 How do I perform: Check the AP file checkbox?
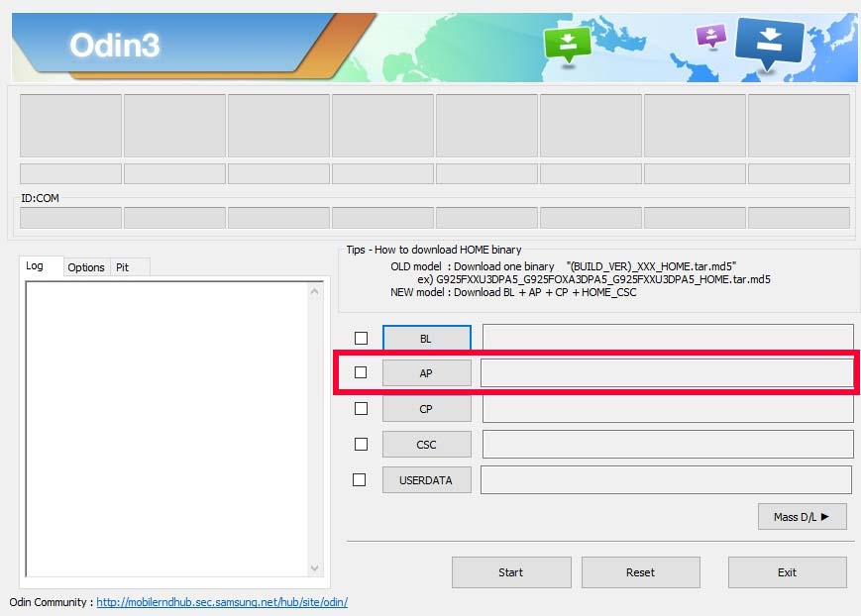pos(361,372)
